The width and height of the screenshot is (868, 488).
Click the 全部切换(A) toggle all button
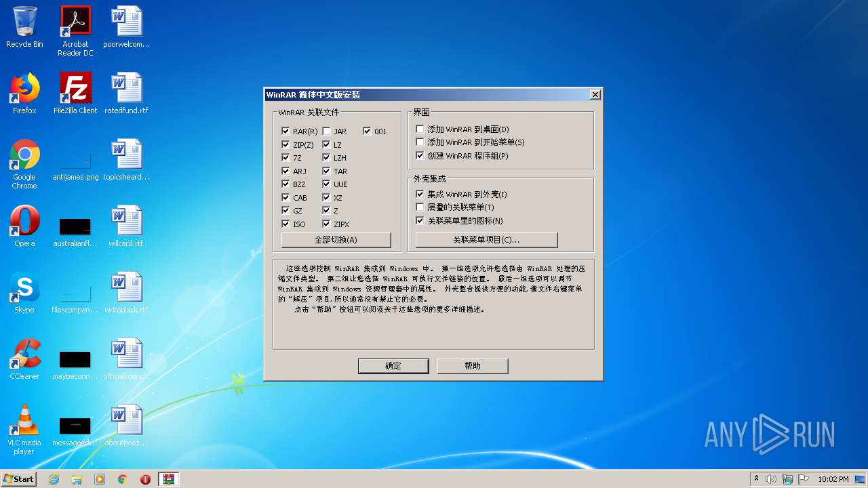click(336, 240)
